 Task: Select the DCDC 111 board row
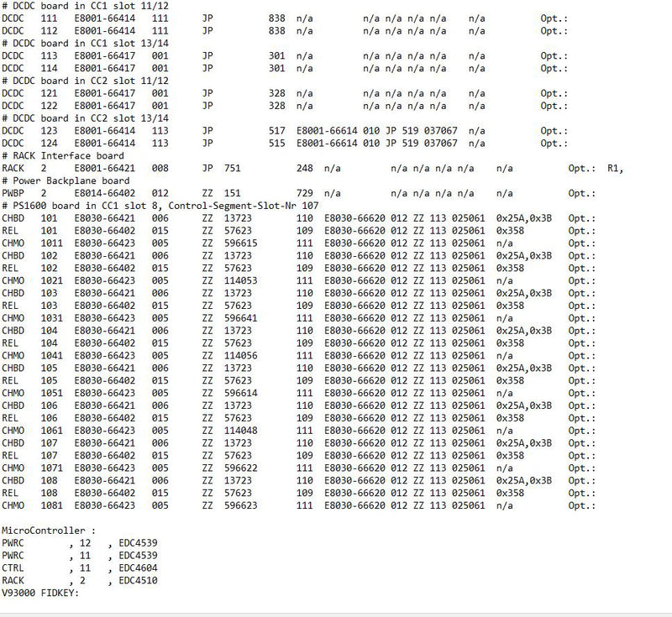(84, 19)
